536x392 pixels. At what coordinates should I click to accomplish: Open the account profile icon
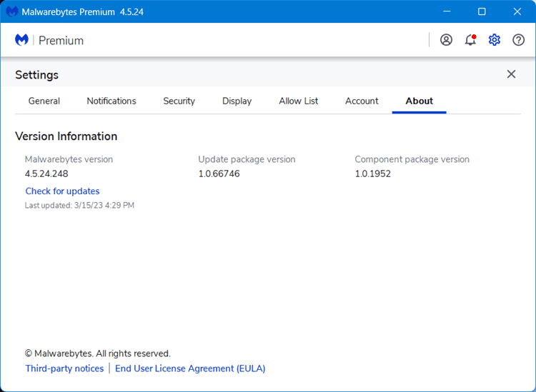click(x=446, y=40)
